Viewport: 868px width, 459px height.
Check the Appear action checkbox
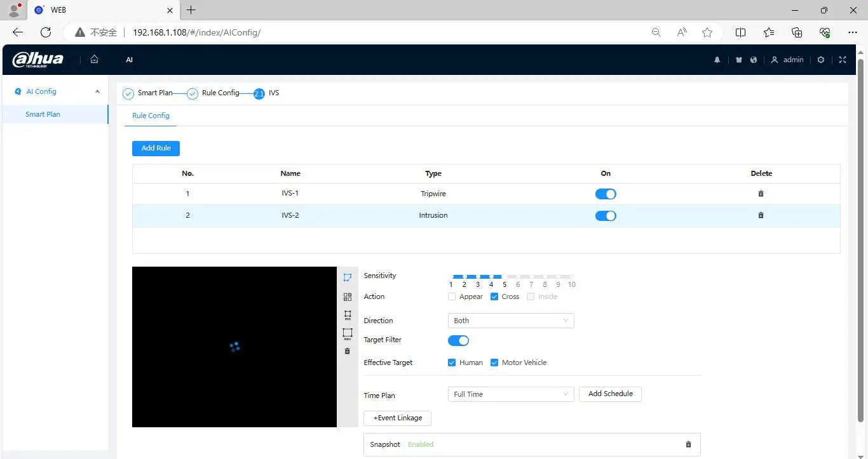[x=452, y=296]
